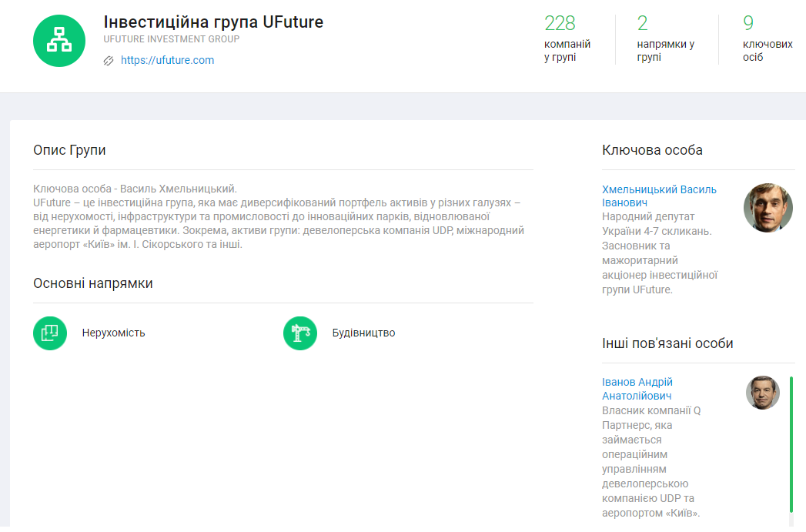Click the Основні напрямки section heading

[92, 283]
